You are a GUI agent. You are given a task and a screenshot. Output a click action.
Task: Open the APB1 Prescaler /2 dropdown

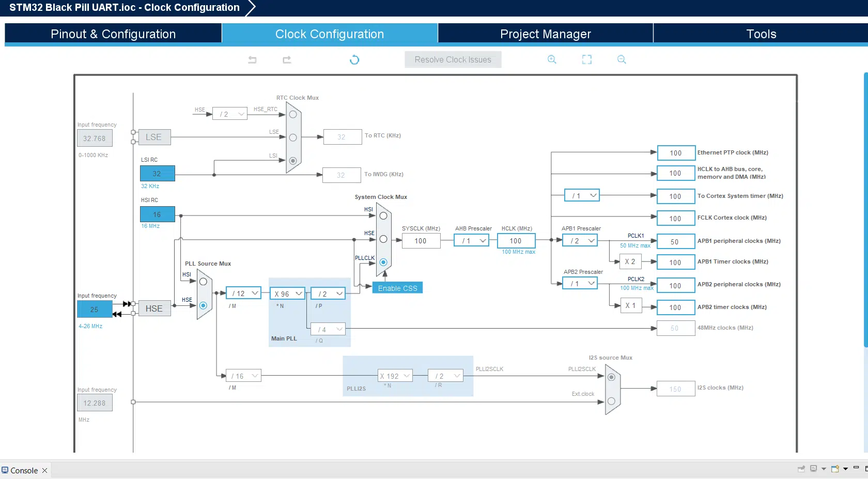[580, 241]
